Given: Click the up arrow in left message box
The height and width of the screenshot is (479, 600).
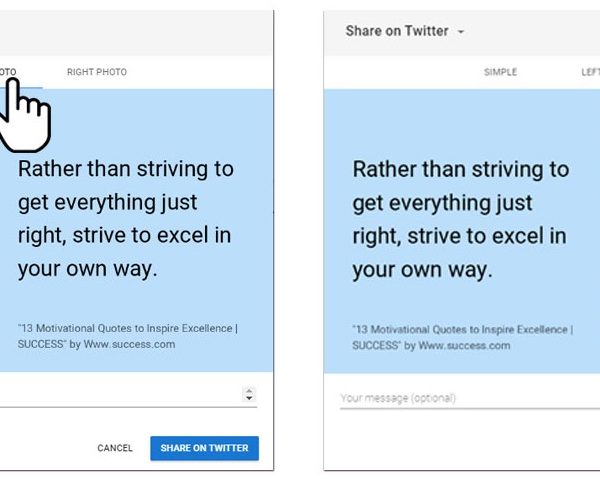Looking at the screenshot, I should pyautogui.click(x=249, y=391).
